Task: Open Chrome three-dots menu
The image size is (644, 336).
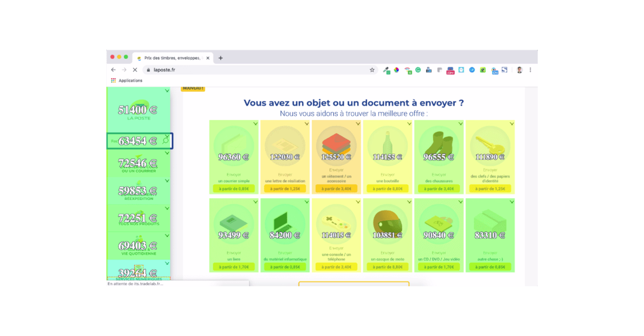Action: click(530, 70)
